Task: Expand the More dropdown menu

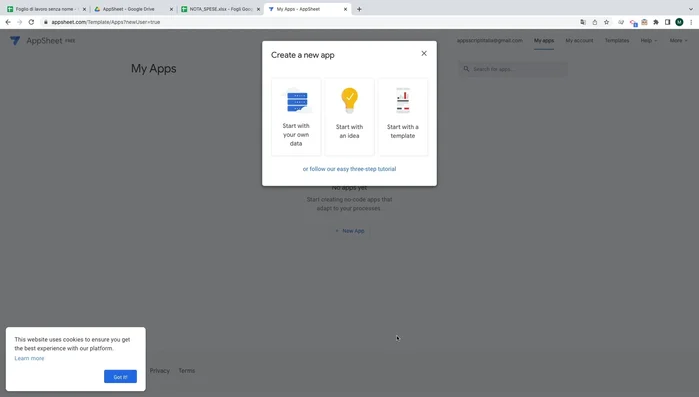Action: (x=678, y=41)
